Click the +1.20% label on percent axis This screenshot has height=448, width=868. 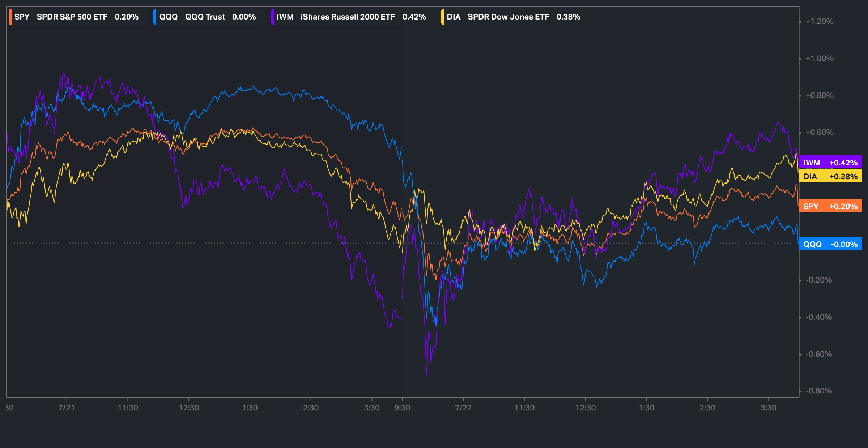(819, 21)
